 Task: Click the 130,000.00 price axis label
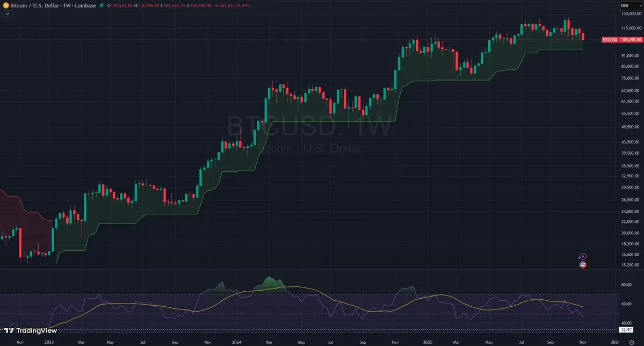pyautogui.click(x=631, y=13)
